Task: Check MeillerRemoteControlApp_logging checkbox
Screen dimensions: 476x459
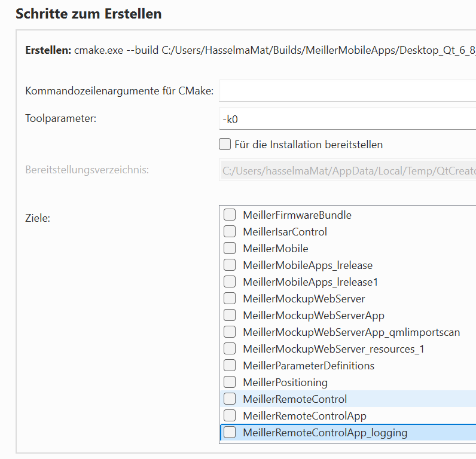Action: [x=230, y=432]
